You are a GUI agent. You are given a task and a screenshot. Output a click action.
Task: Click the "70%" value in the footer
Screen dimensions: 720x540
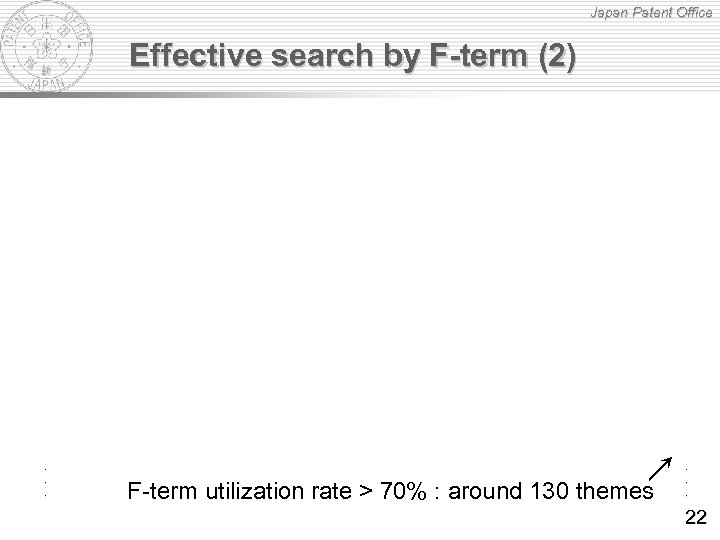[403, 492]
